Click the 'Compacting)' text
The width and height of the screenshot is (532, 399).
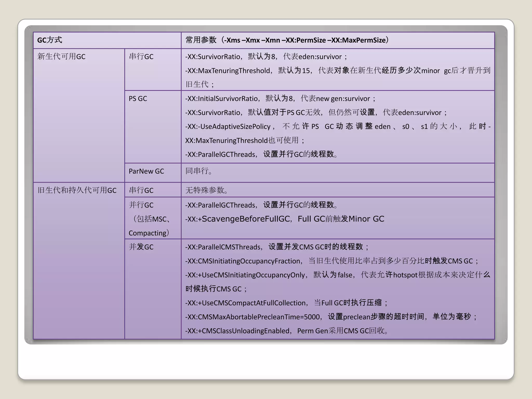(149, 233)
